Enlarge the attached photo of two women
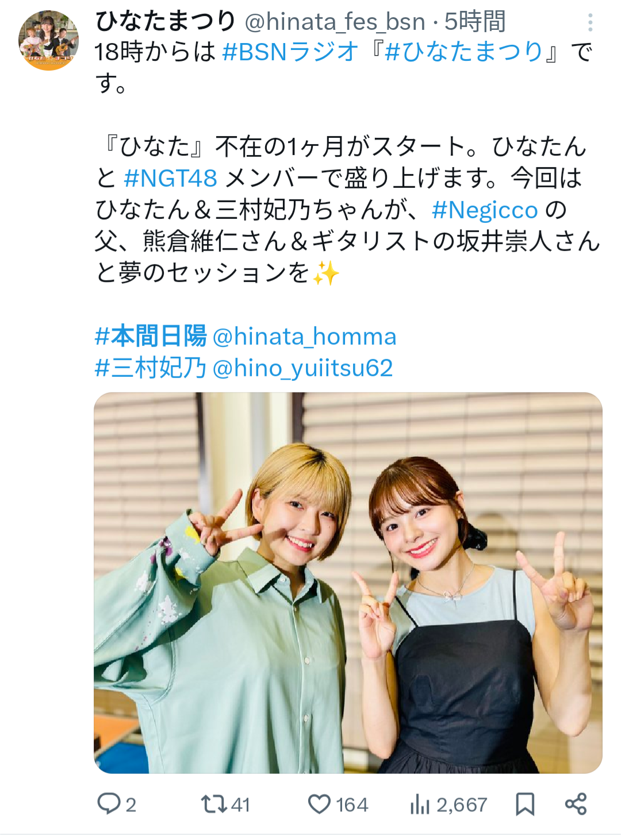 click(348, 583)
